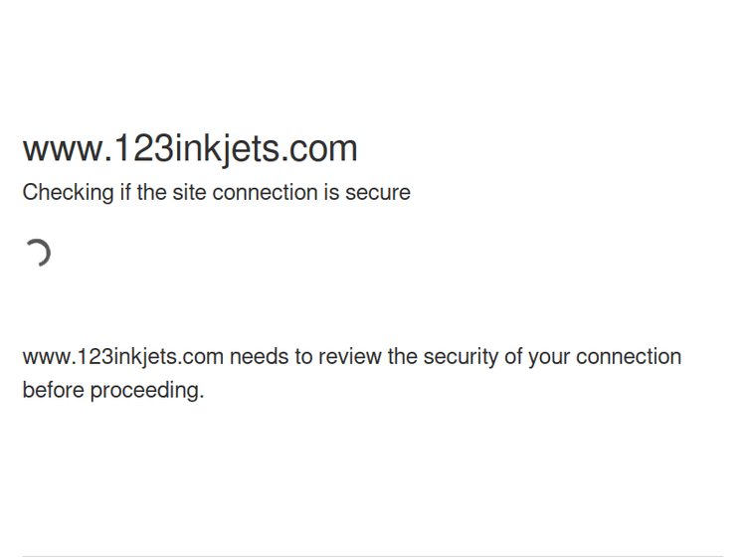Viewport: 746px width, 560px height.
Task: Click "Checking if the site connection is secure" text
Action: click(x=216, y=192)
